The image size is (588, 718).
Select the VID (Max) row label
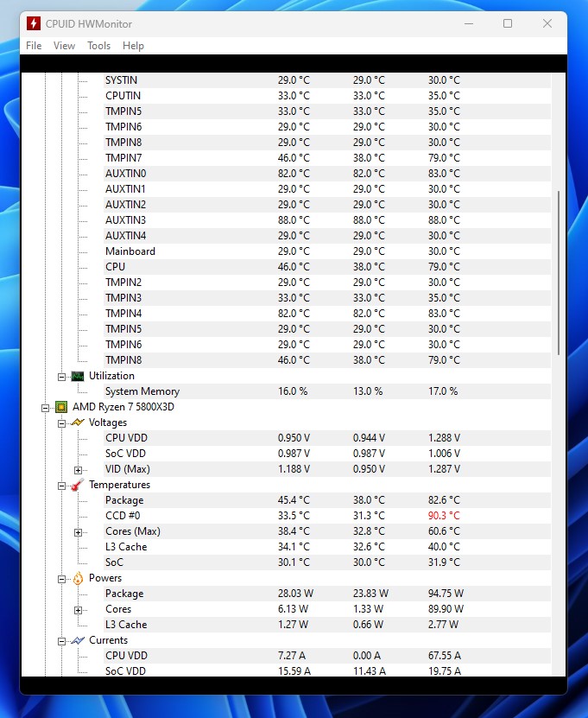(x=128, y=469)
